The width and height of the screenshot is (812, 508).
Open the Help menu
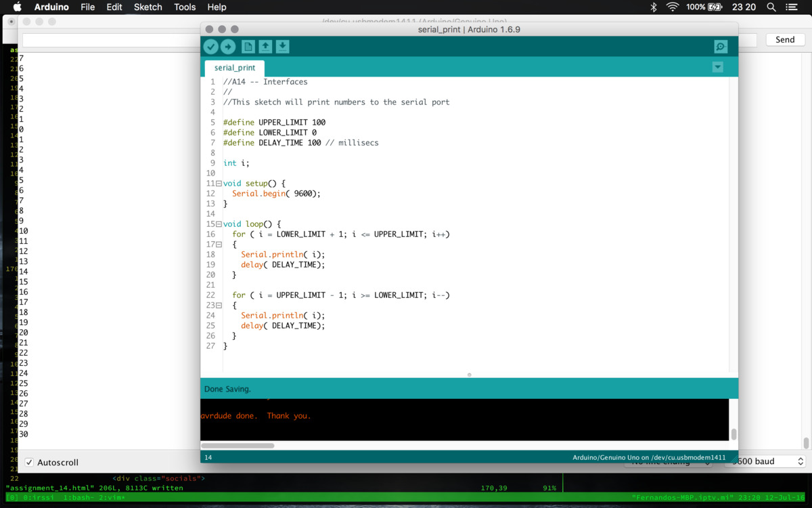point(217,7)
